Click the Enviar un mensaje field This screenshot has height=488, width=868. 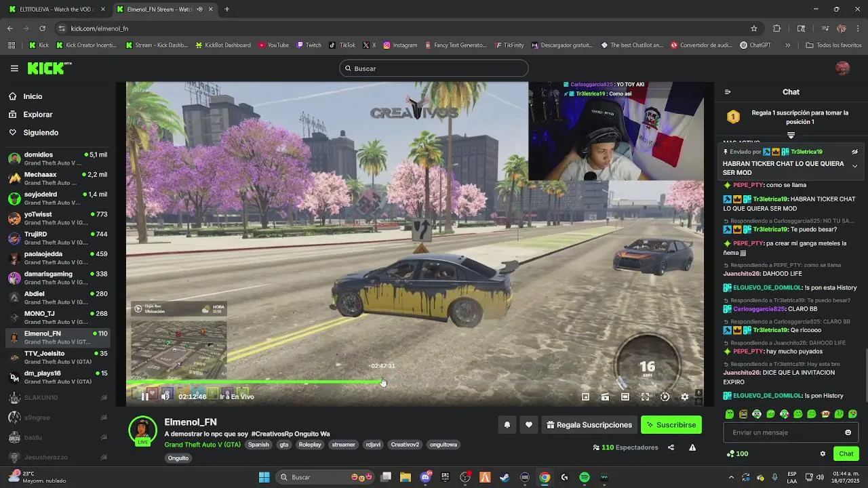click(791, 432)
